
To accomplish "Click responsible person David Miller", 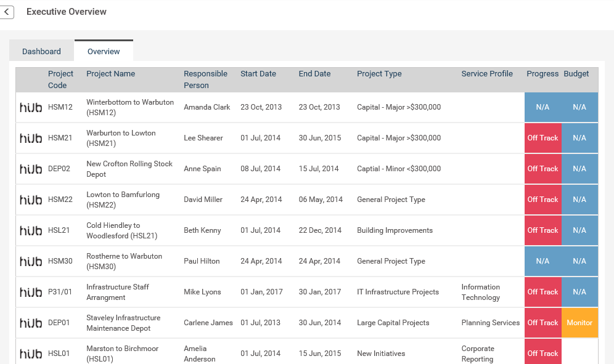I will 203,200.
